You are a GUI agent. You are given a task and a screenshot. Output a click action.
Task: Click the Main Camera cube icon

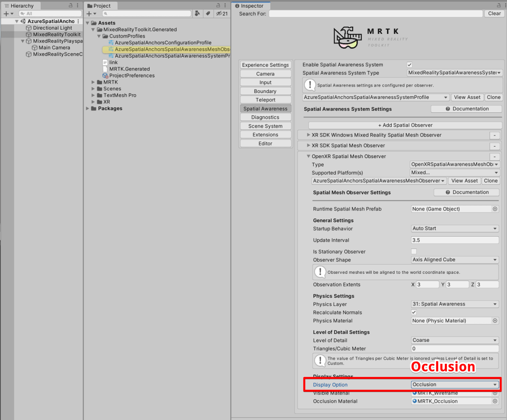35,48
